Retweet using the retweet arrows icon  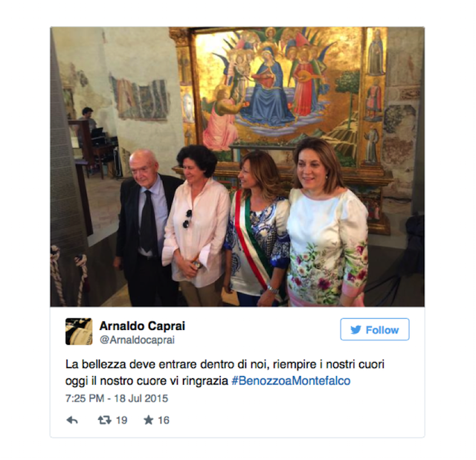tap(104, 420)
